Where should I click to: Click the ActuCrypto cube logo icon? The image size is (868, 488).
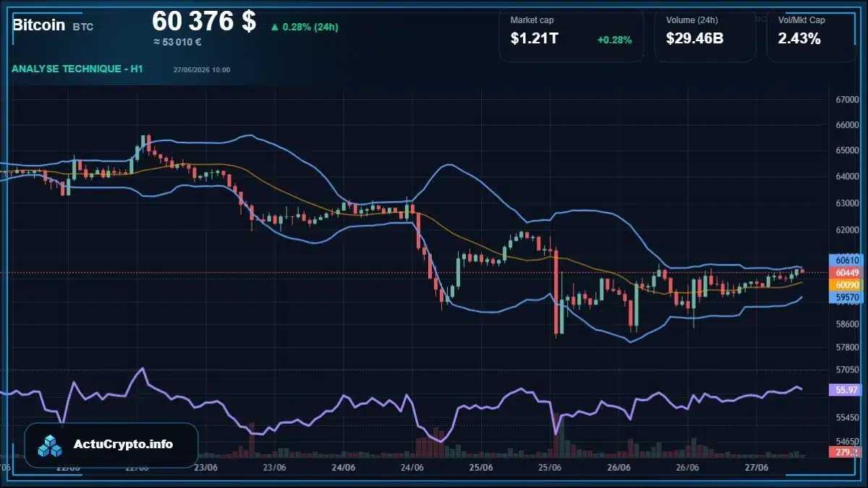pyautogui.click(x=51, y=445)
